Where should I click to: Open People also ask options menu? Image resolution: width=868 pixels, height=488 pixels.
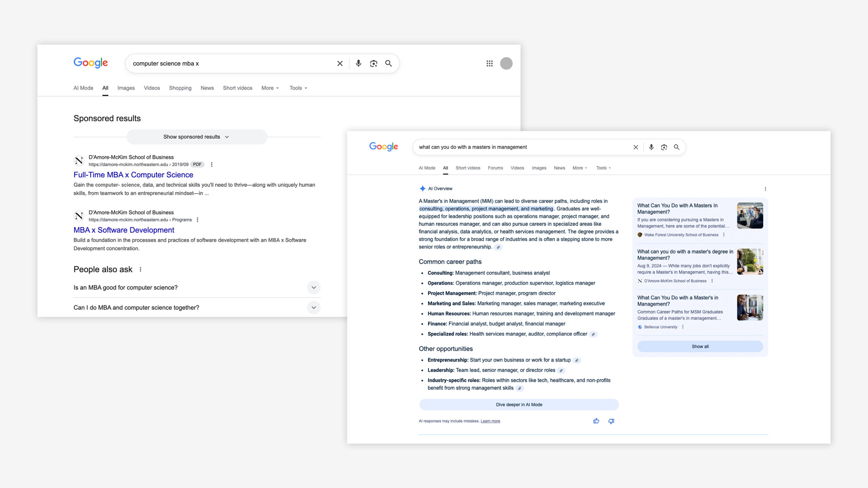point(140,269)
